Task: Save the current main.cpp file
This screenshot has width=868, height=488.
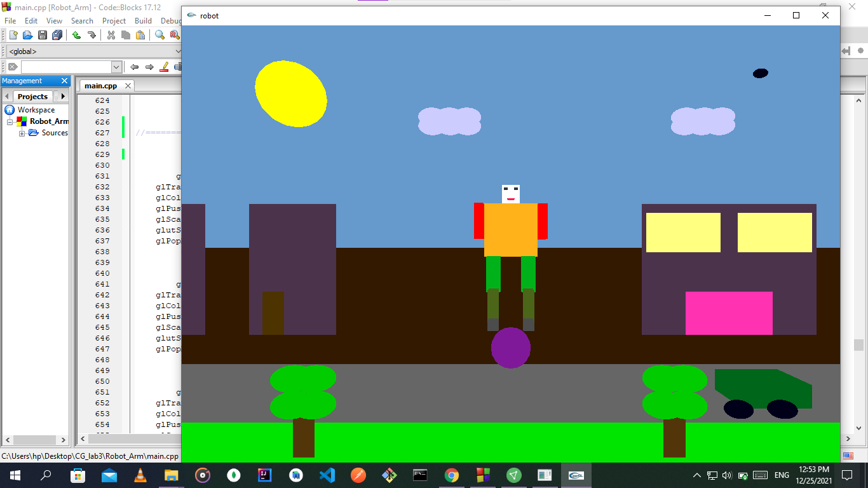Action: click(x=42, y=35)
